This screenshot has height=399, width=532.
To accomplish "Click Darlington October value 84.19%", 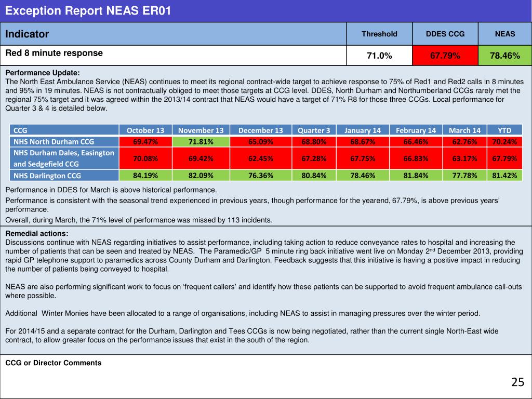I will pyautogui.click(x=145, y=176).
